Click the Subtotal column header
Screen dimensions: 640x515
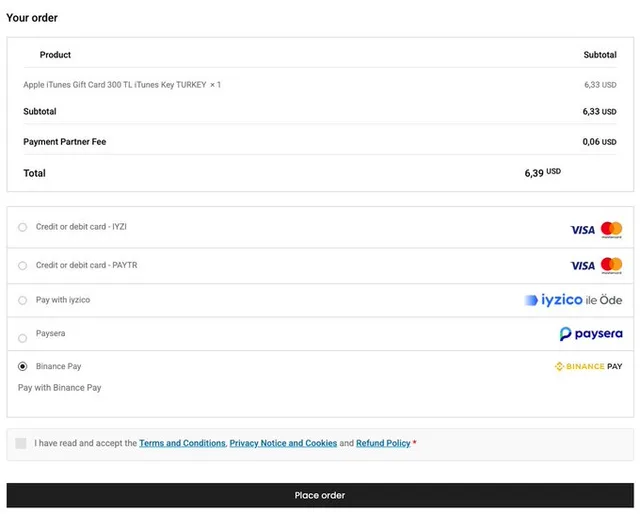[600, 55]
